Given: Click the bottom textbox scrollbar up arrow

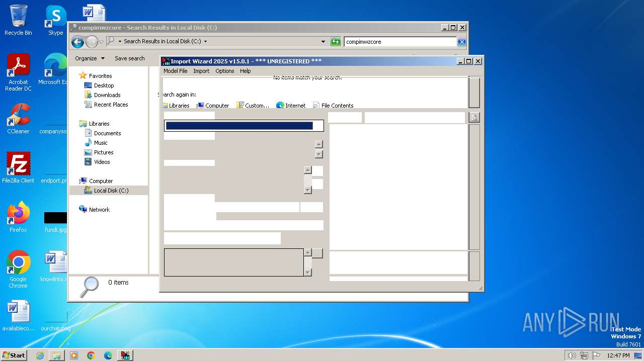Looking at the screenshot, I should click(308, 252).
